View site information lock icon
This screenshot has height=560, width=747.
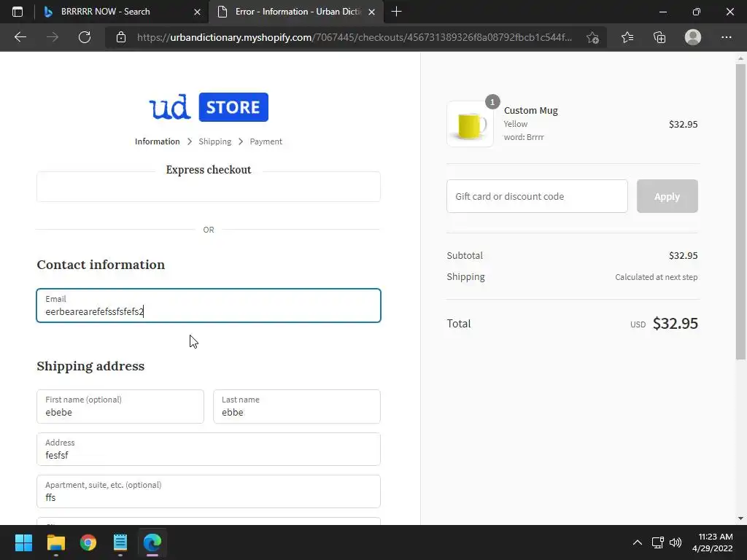point(121,37)
